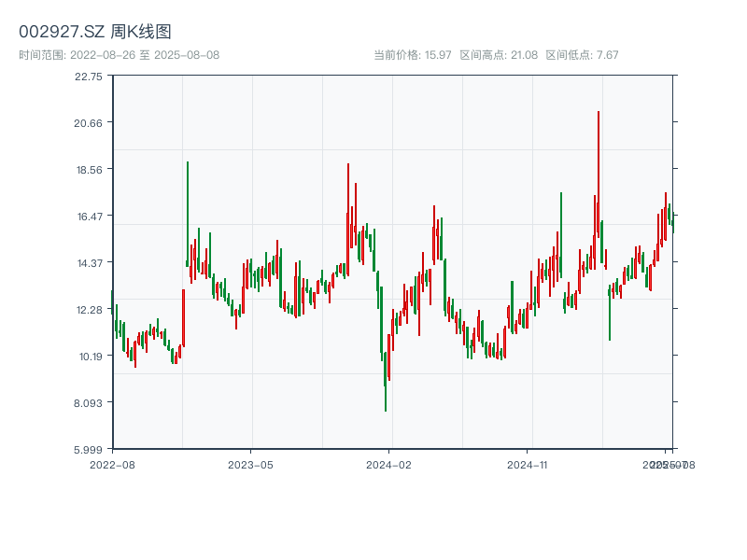Click x-axis label 2024-11
The height and width of the screenshot is (560, 747).
coord(527,465)
